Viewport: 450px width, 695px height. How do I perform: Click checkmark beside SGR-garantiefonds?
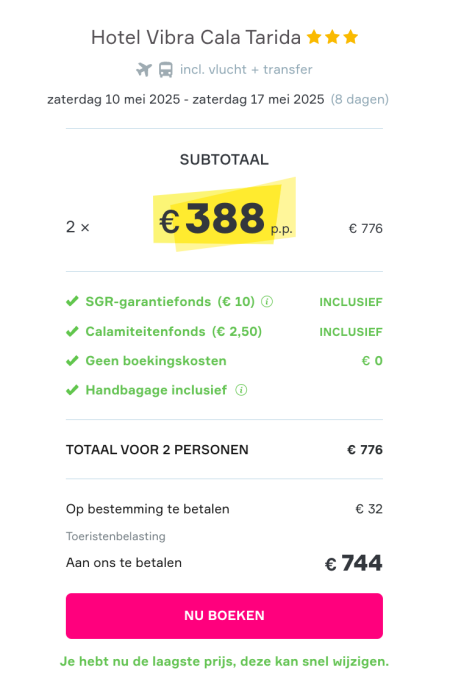[x=72, y=301]
